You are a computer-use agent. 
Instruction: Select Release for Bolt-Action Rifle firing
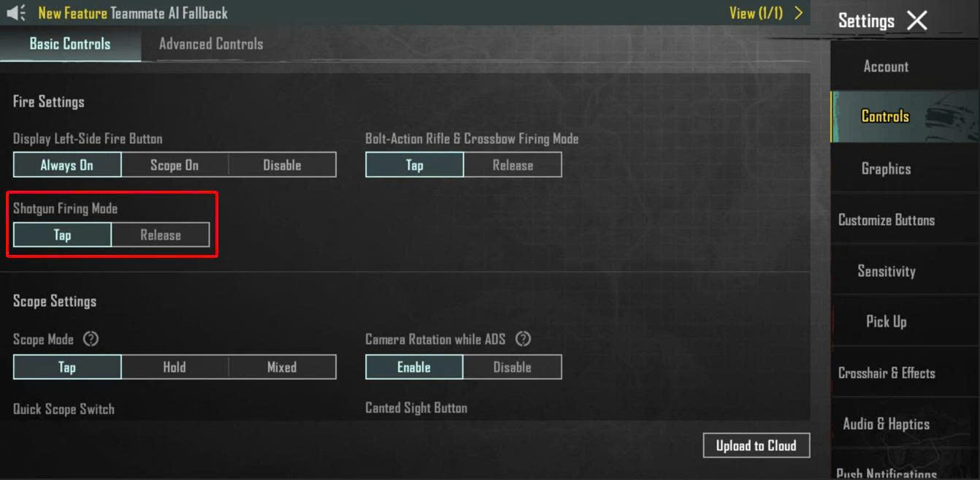(512, 165)
